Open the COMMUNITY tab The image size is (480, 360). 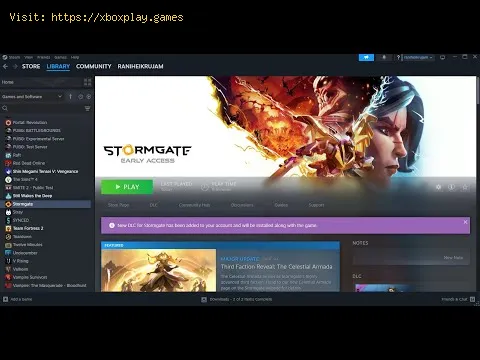pos(94,66)
